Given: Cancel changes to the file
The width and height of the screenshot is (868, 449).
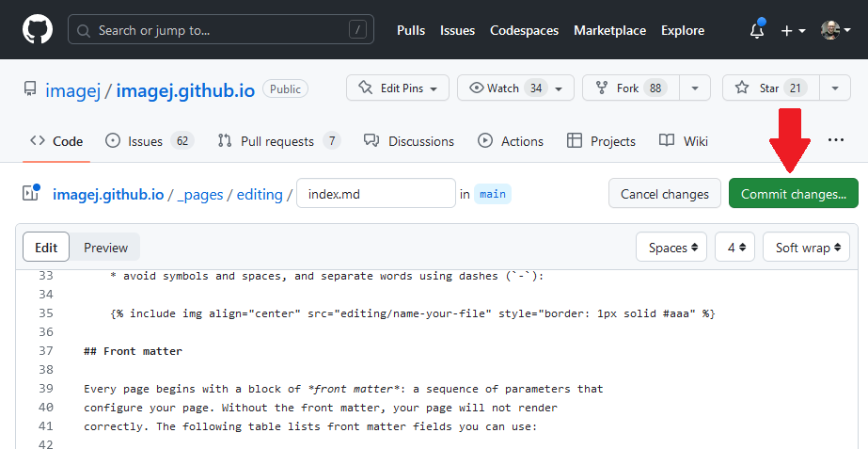Looking at the screenshot, I should (664, 194).
